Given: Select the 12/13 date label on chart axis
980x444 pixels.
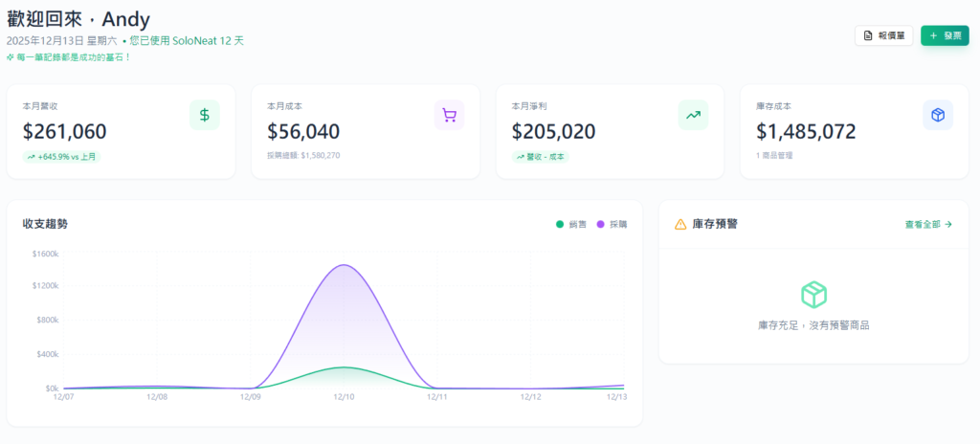Looking at the screenshot, I should (617, 396).
